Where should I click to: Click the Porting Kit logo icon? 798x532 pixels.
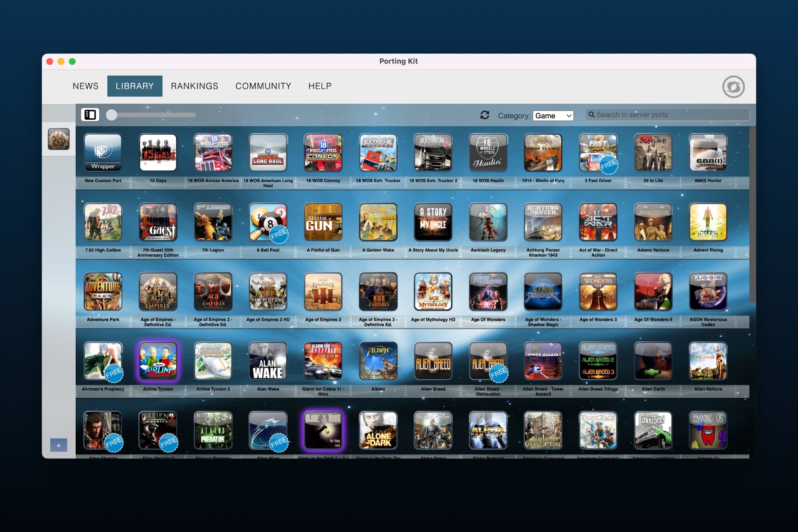733,87
